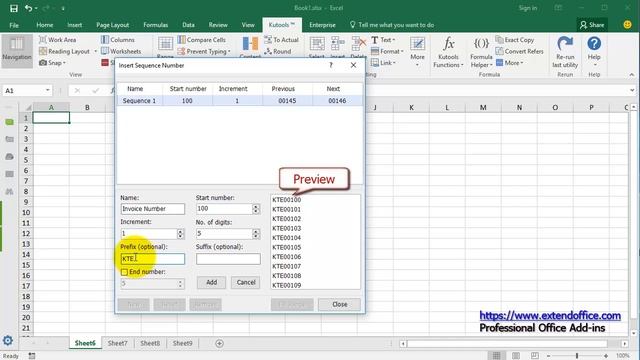640x360 pixels.
Task: Click the smiley feedback icon
Action: [627, 24]
